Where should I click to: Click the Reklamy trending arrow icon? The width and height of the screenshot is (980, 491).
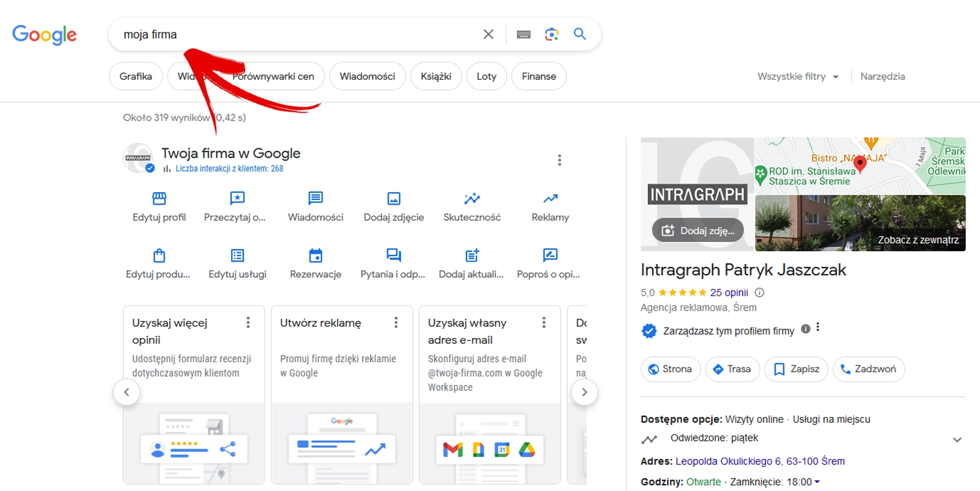coord(550,198)
